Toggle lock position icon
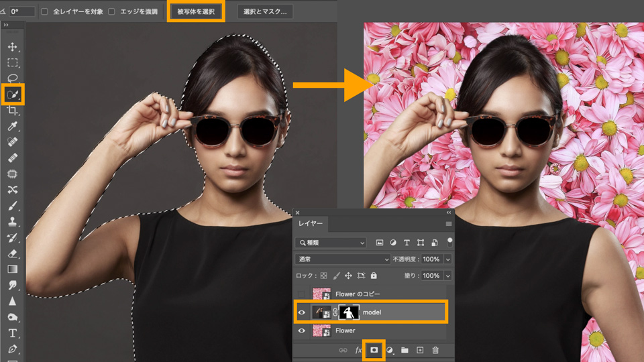The width and height of the screenshot is (644, 362). click(348, 276)
